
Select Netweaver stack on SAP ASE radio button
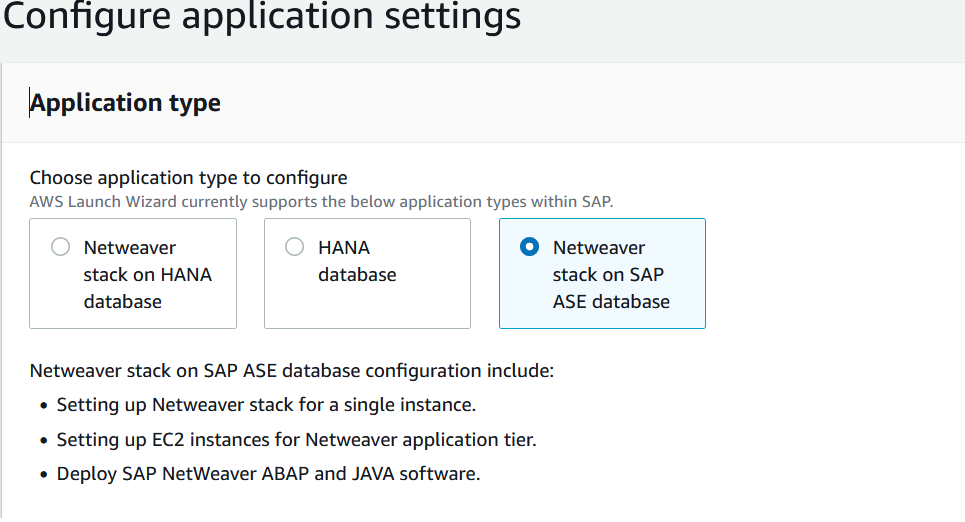530,247
